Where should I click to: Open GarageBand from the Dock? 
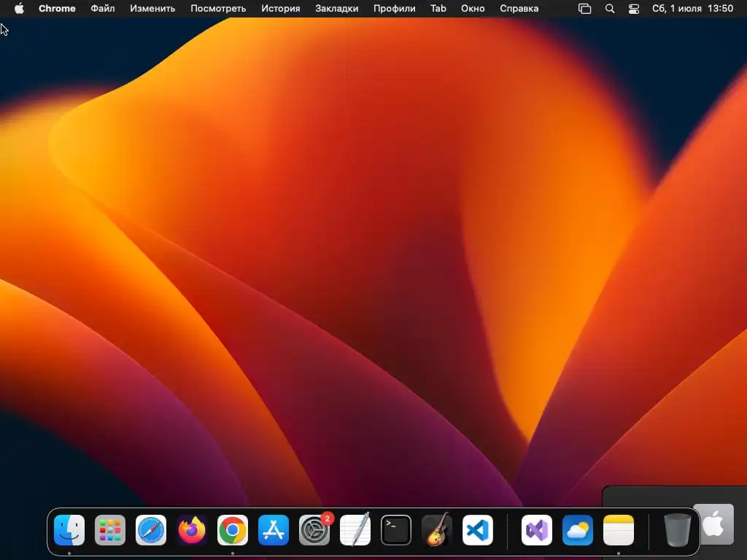coord(437,529)
